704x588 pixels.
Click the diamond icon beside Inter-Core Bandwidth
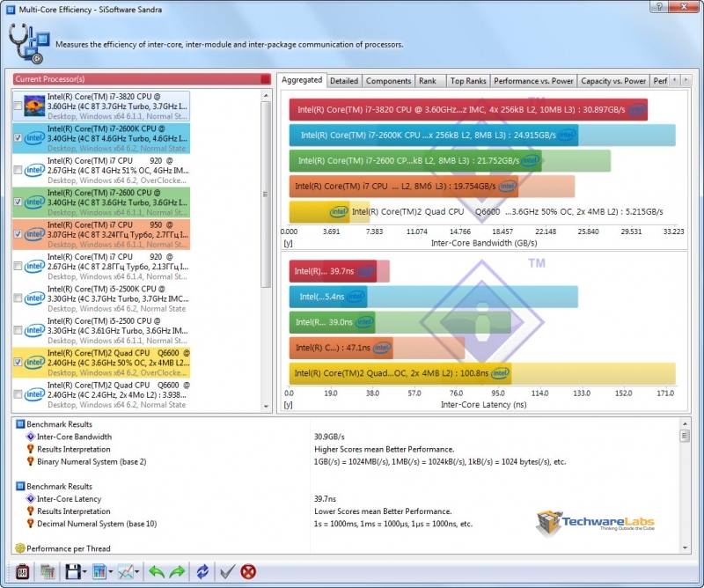(31, 437)
